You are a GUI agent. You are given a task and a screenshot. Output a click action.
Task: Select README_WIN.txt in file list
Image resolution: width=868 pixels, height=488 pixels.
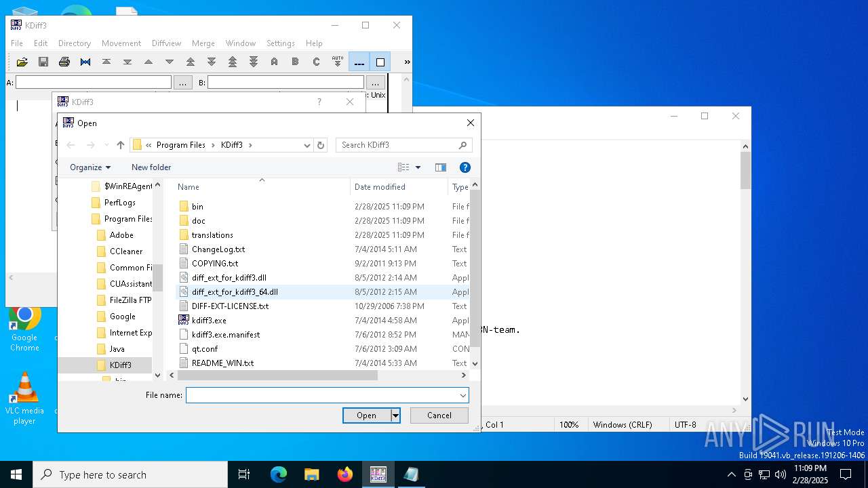[222, 363]
